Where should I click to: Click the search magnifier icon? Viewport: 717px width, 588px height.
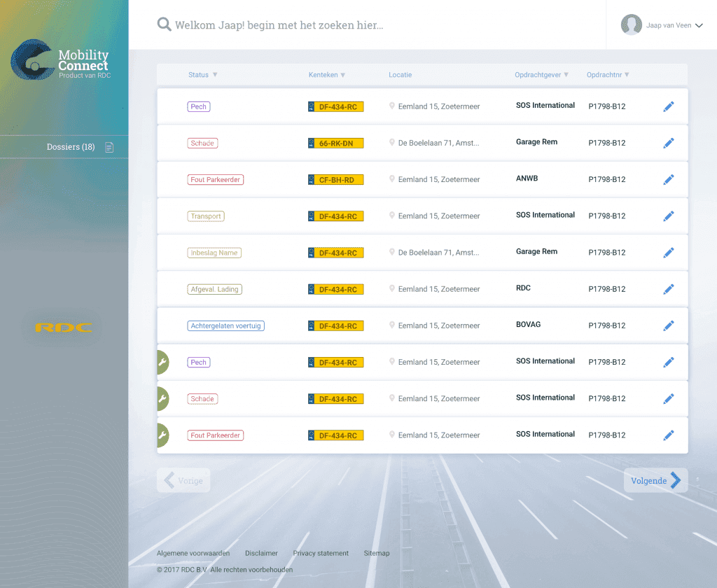pos(164,24)
